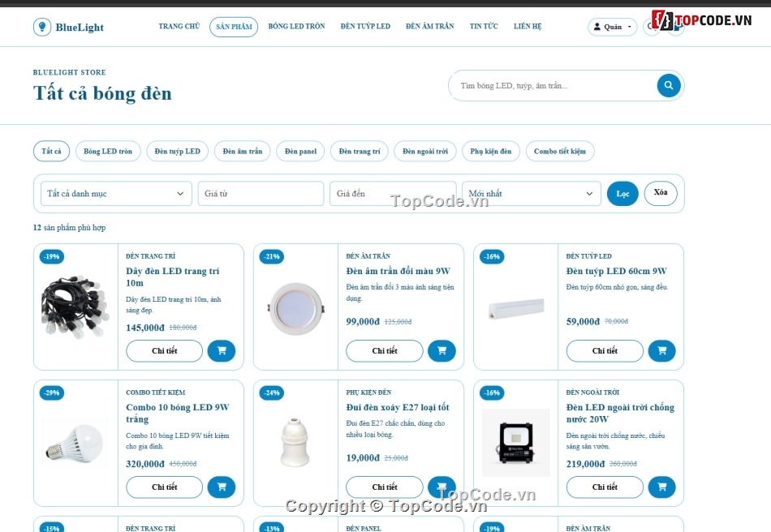
Task: Select the Đèn panel category chip
Action: coord(300,152)
